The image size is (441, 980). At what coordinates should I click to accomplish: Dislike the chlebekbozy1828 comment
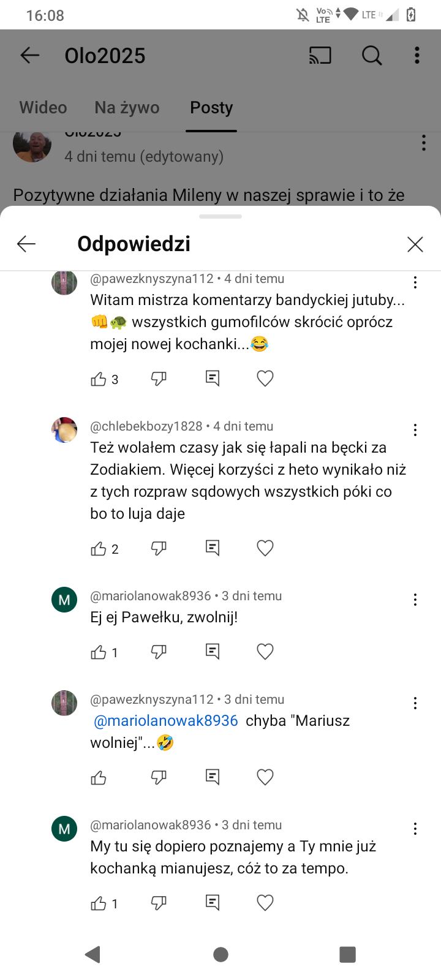click(x=159, y=548)
